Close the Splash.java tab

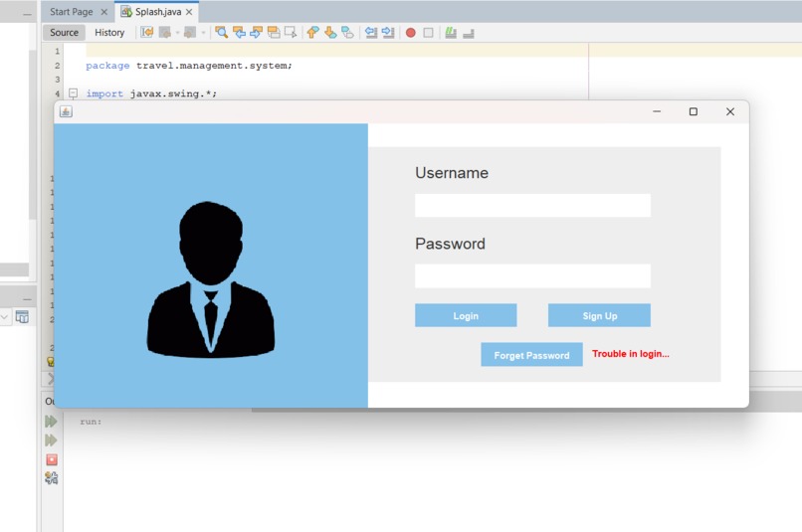click(189, 12)
